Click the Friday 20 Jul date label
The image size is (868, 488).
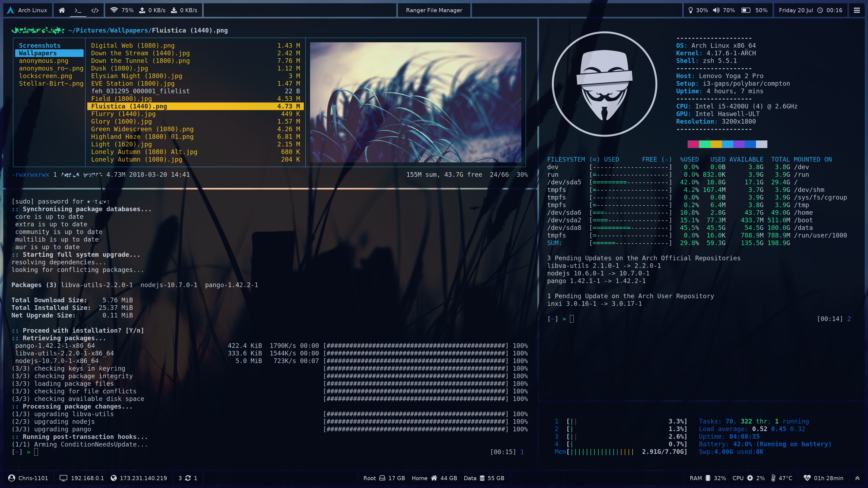[x=796, y=10]
